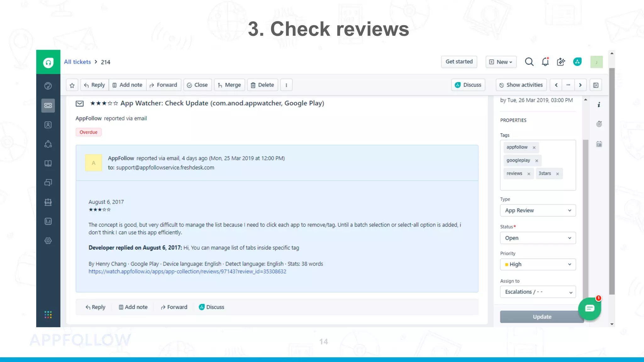The width and height of the screenshot is (644, 362).
Task: Click Reply in the top toolbar
Action: pyautogui.click(x=95, y=85)
